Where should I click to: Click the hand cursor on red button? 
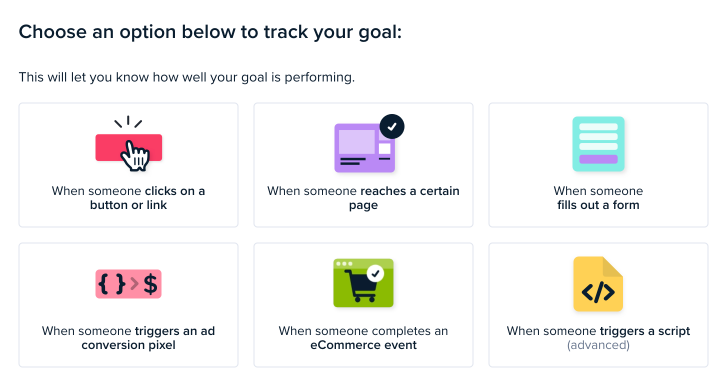(x=135, y=156)
